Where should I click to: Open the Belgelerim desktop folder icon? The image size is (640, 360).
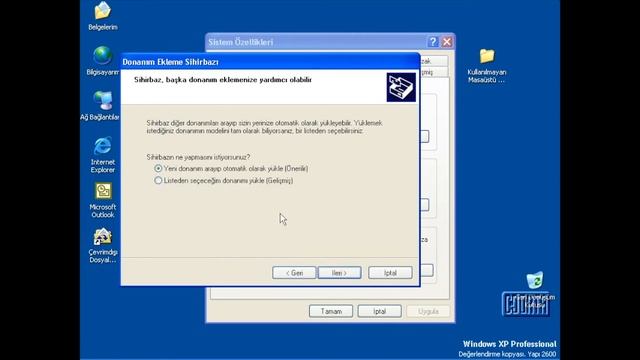[102, 11]
